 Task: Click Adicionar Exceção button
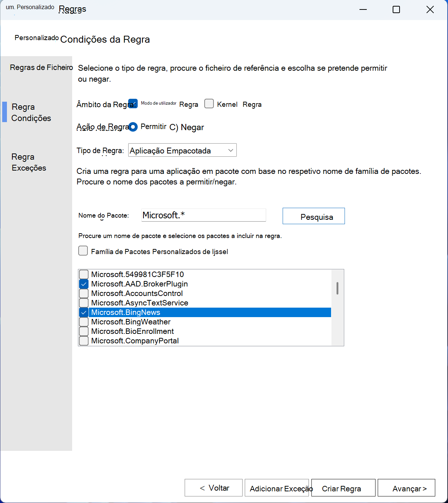click(277, 488)
